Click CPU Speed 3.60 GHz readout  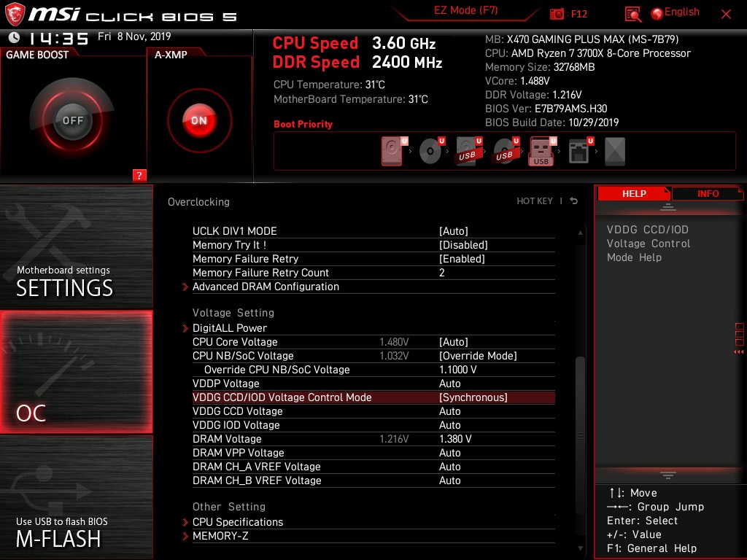click(x=354, y=43)
